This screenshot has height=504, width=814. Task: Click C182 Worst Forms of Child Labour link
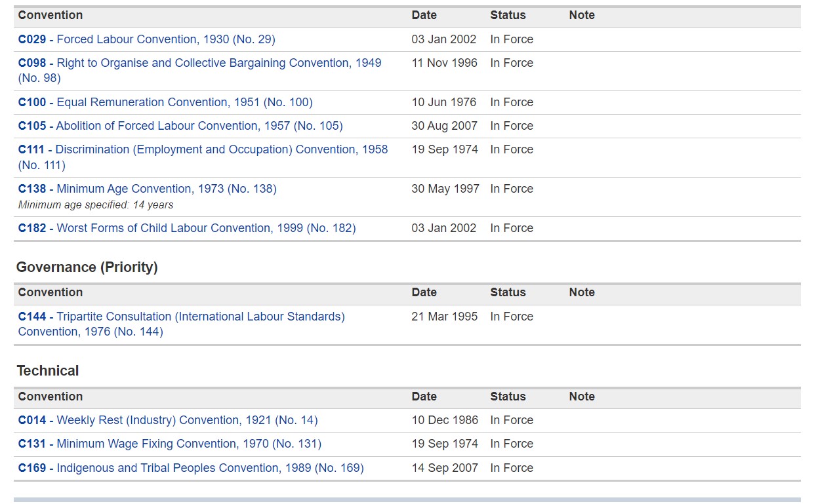coord(187,228)
